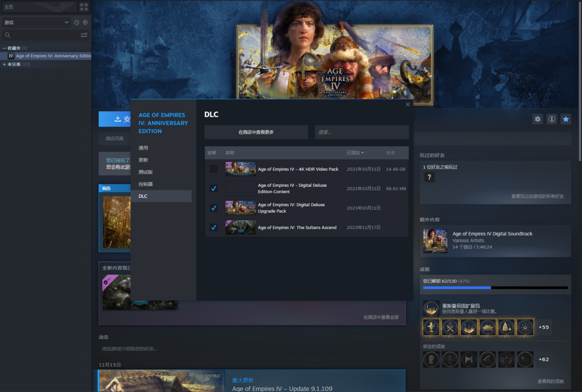Close the DLC properties dialog
The height and width of the screenshot is (392, 582).
tap(407, 104)
